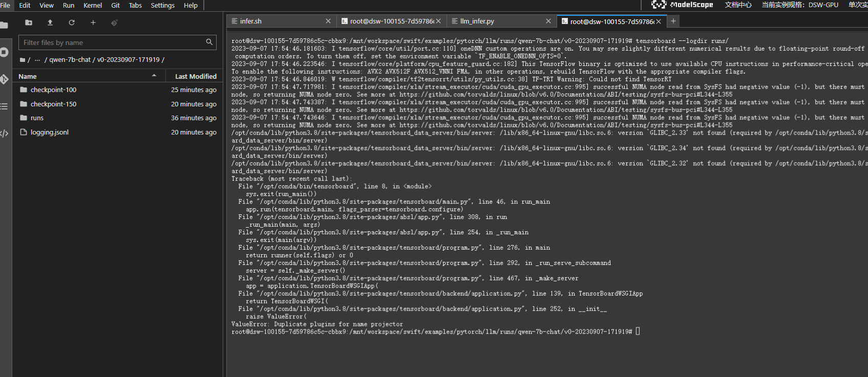
Task: Click the runs folder icon
Action: (x=23, y=118)
